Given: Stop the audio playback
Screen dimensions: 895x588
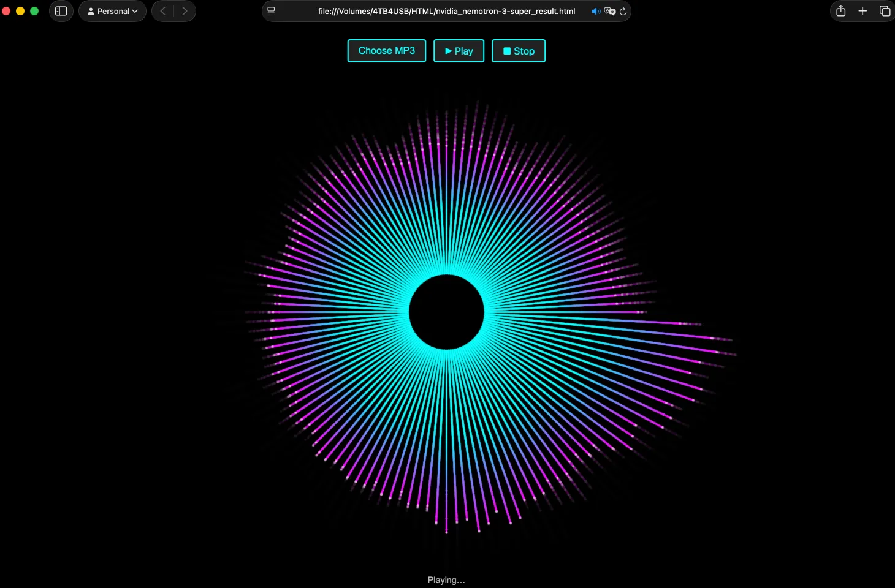Looking at the screenshot, I should click(x=518, y=51).
